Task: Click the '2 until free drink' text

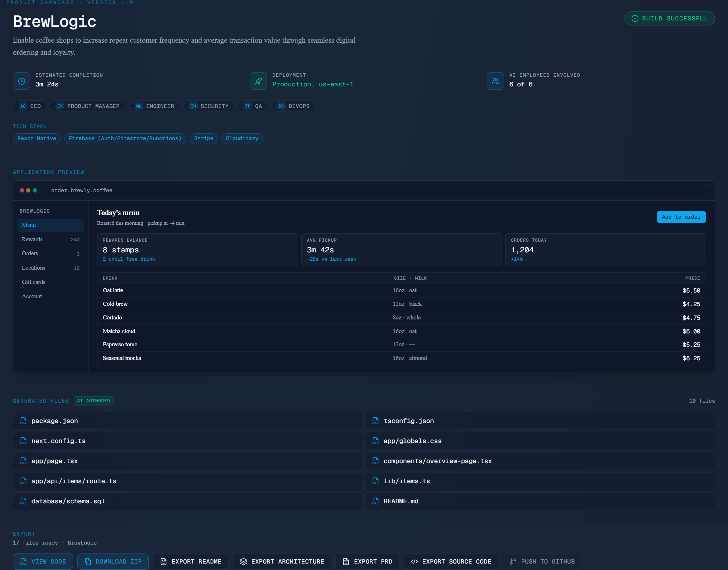Action: point(129,259)
